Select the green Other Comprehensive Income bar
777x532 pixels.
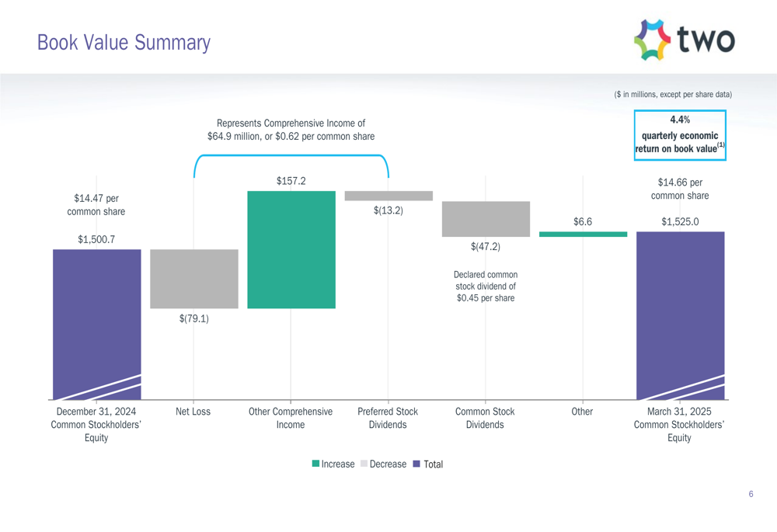[291, 249]
